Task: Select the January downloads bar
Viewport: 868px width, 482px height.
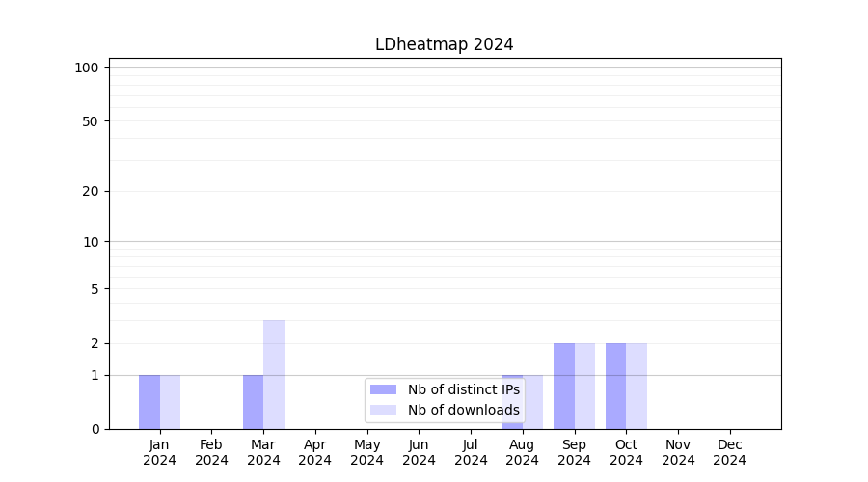Action: [170, 402]
